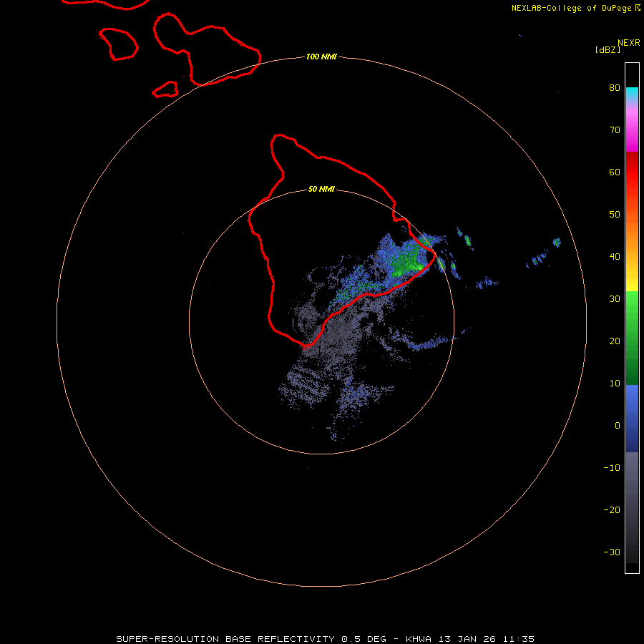Click the -30 value on the dBZ scale
Screen dimensions: 644x644
pos(612,552)
